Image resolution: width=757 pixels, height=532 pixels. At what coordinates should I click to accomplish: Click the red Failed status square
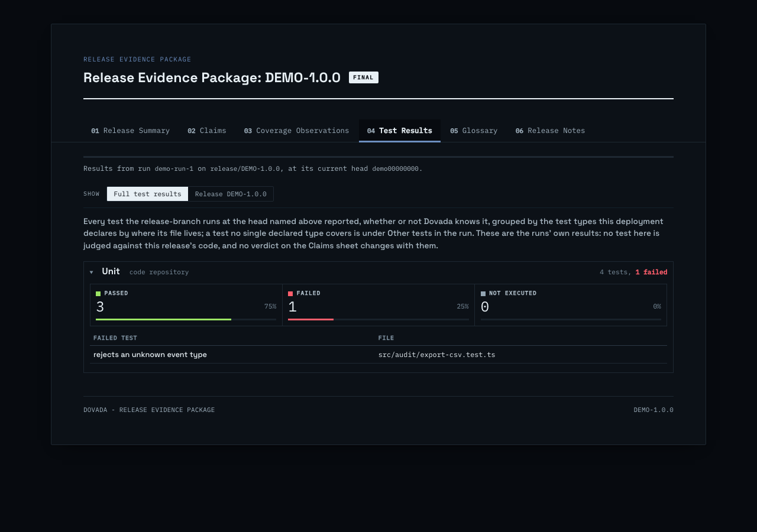(290, 293)
